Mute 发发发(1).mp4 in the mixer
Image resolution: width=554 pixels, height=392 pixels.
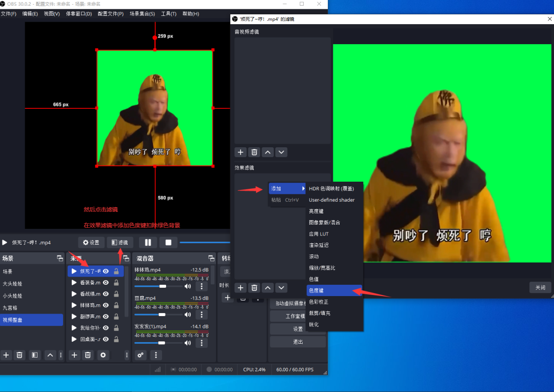[188, 343]
